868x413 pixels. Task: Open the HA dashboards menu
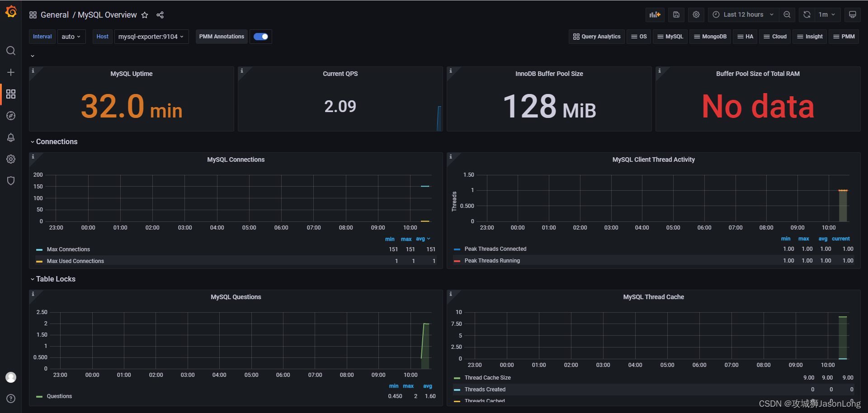pyautogui.click(x=745, y=37)
